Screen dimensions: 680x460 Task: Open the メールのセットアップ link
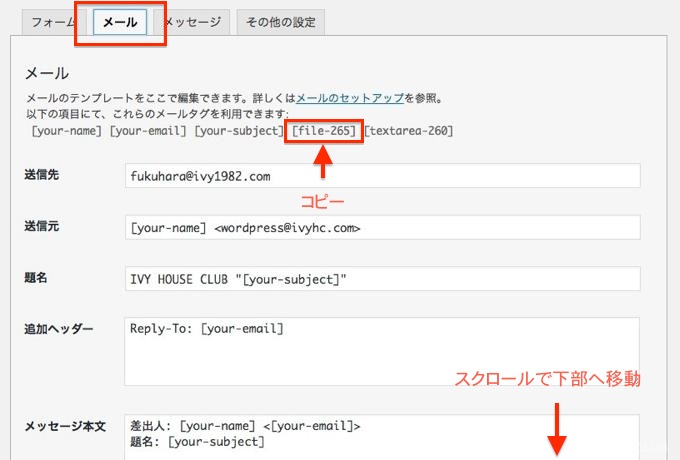click(349, 99)
